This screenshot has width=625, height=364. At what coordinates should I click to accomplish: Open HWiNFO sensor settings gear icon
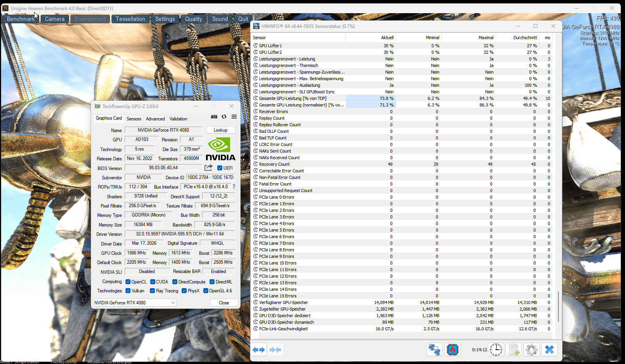point(532,350)
